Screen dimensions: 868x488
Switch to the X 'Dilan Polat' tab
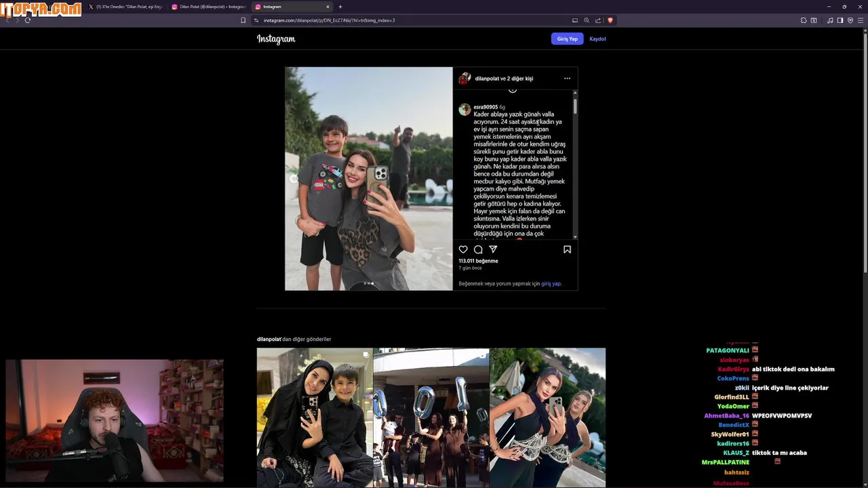(x=126, y=7)
